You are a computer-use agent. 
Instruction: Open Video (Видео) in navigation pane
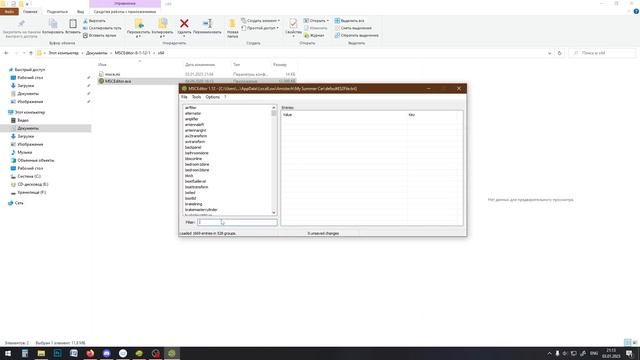[23, 120]
